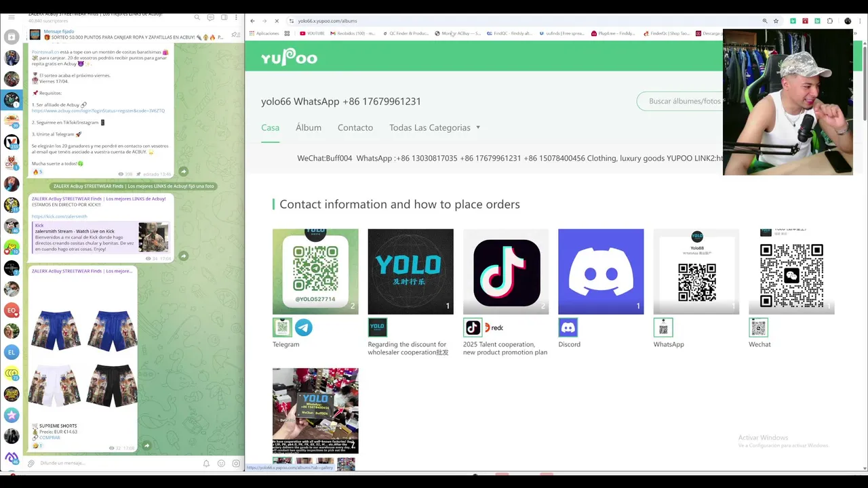
Task: Select the Casa tab
Action: point(270,127)
